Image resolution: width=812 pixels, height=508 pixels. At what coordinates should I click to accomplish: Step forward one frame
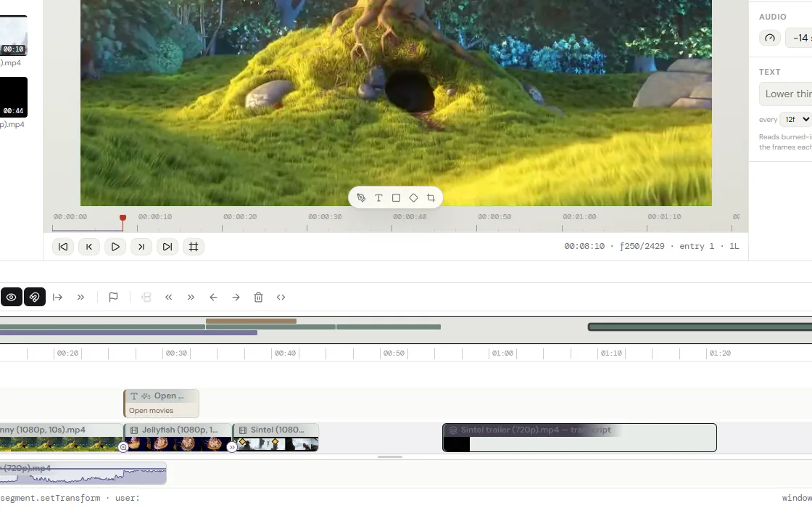point(141,247)
